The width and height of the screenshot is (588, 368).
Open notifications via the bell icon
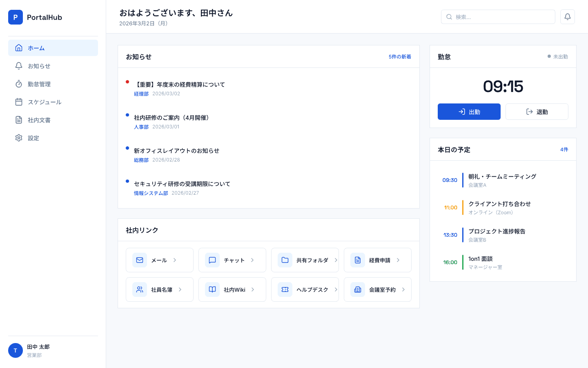pos(568,17)
